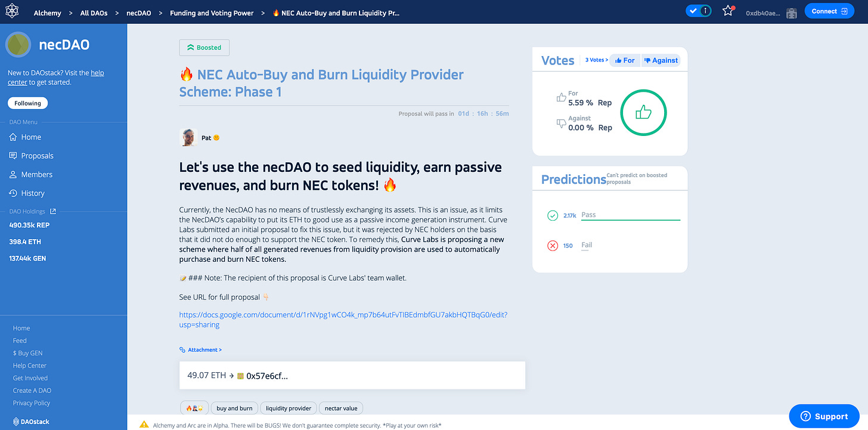Click the Connect button
868x430 pixels.
[829, 11]
